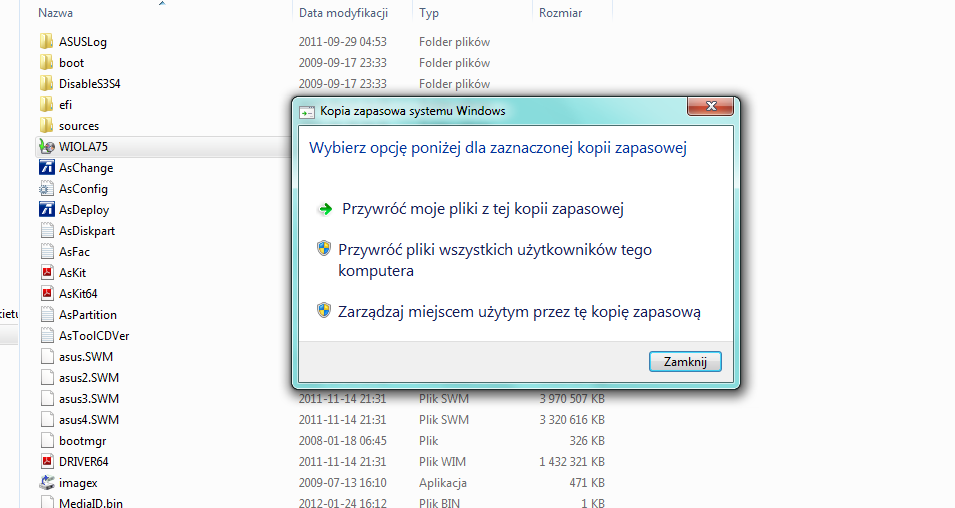Click the 2008-01-18 06:45 date for bootmgr
955x508 pixels.
coord(342,441)
